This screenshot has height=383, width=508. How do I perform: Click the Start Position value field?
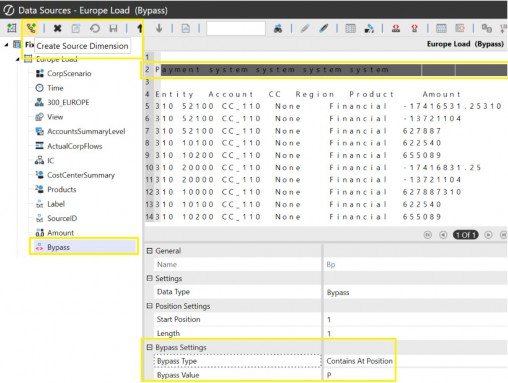415,319
